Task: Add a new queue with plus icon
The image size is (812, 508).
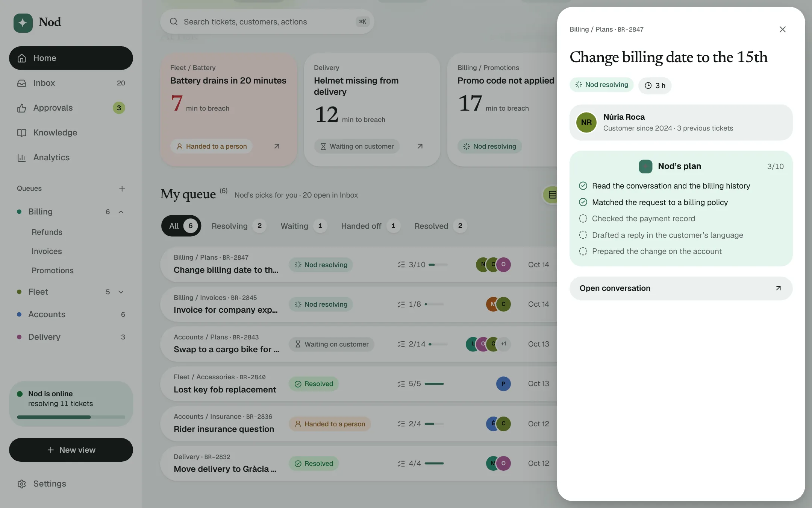Action: tap(122, 189)
